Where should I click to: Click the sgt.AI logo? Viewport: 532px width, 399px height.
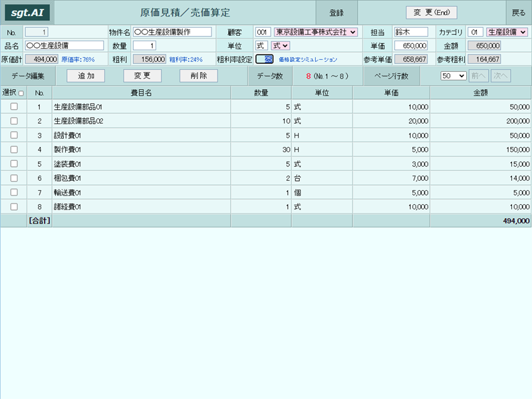click(x=27, y=13)
